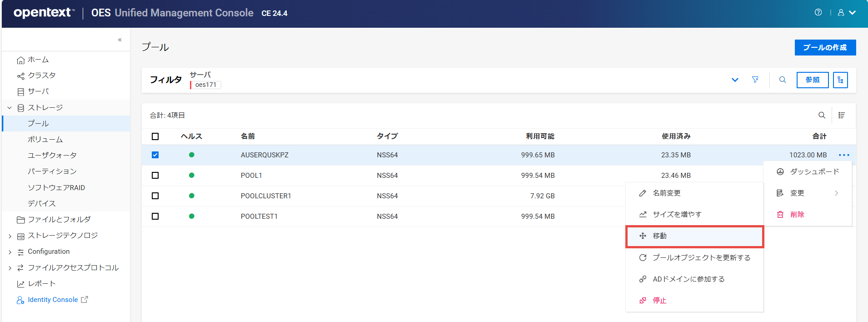
Task: Open the column list settings icon
Action: point(842,116)
